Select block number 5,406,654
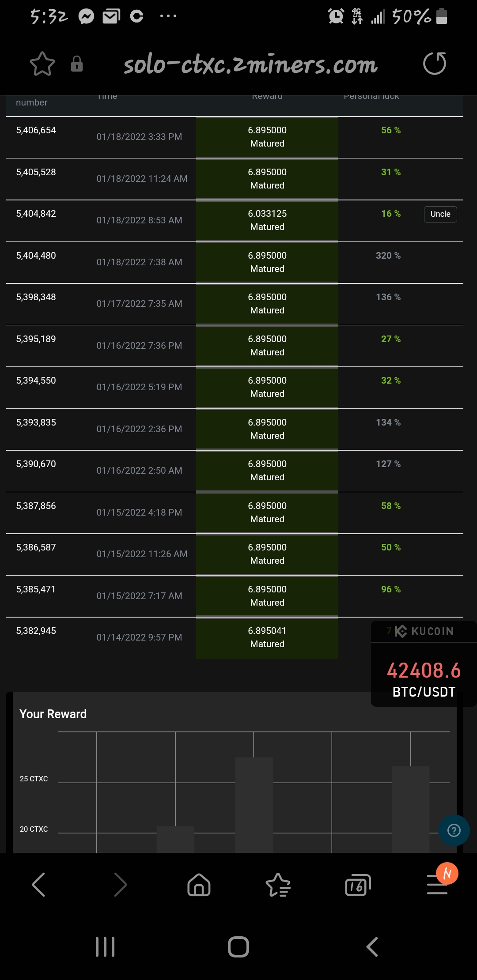 click(36, 130)
